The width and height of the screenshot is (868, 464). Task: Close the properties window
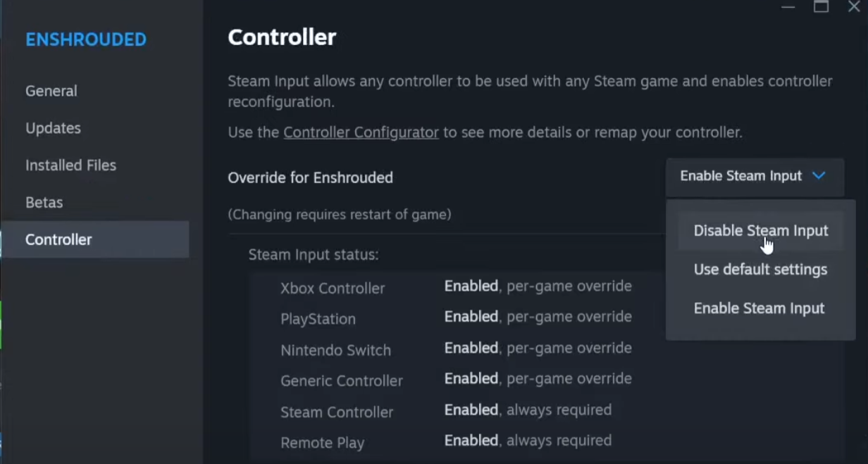click(x=854, y=7)
